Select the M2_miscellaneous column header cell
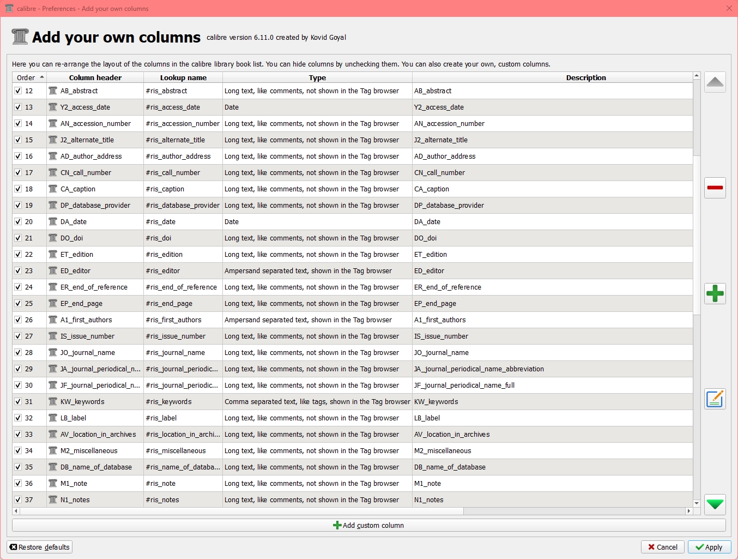This screenshot has height=560, width=738. pyautogui.click(x=95, y=451)
